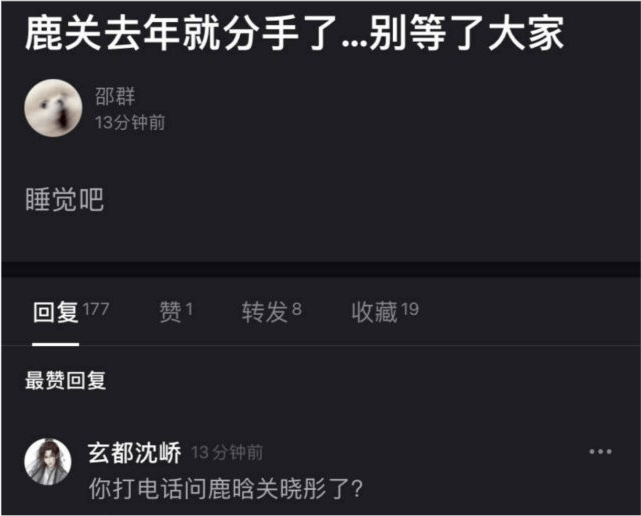
Task: Tap the like count 1
Action: 189,309
